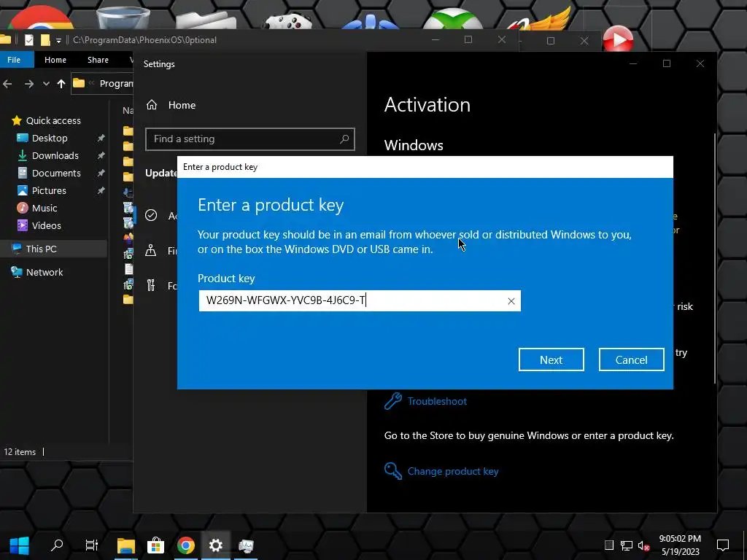Screen dimensions: 747x560
Task: Select the Activation checkmark icon in Settings sidebar
Action: pyautogui.click(x=151, y=216)
